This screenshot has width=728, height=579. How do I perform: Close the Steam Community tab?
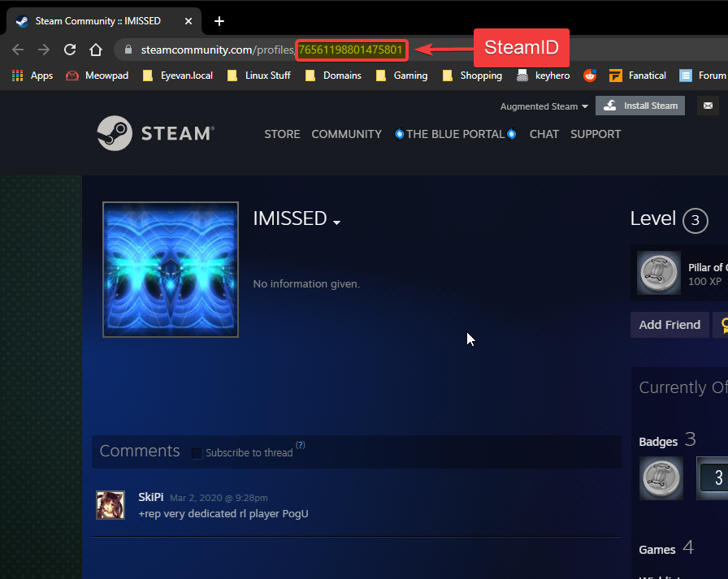click(x=188, y=21)
